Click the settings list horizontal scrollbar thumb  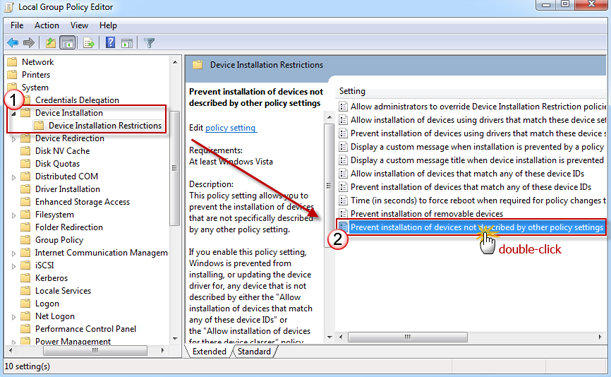(408, 337)
